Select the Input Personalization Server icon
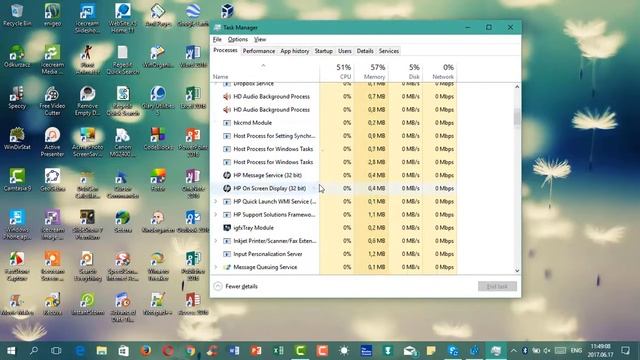 pyautogui.click(x=227, y=254)
